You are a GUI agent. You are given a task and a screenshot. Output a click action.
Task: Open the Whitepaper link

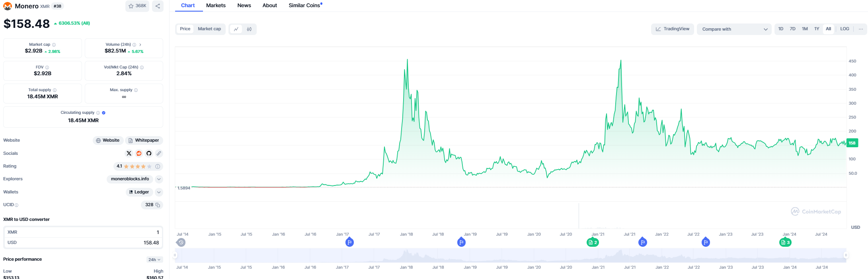pos(144,140)
